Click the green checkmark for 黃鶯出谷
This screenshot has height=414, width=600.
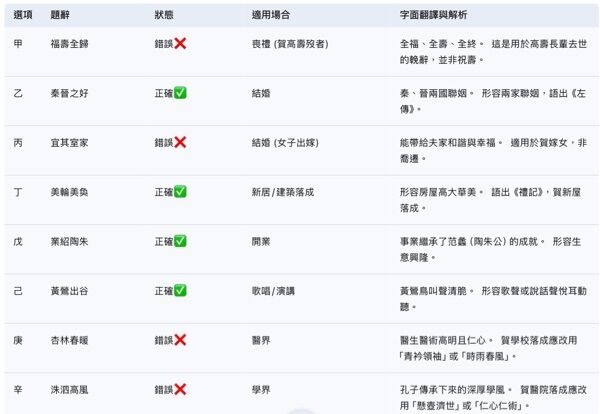tap(180, 291)
